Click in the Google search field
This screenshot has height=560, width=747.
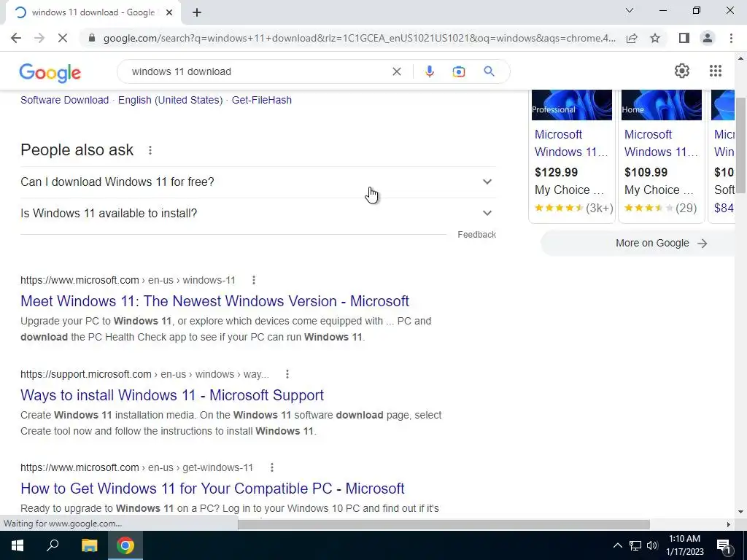[258, 71]
